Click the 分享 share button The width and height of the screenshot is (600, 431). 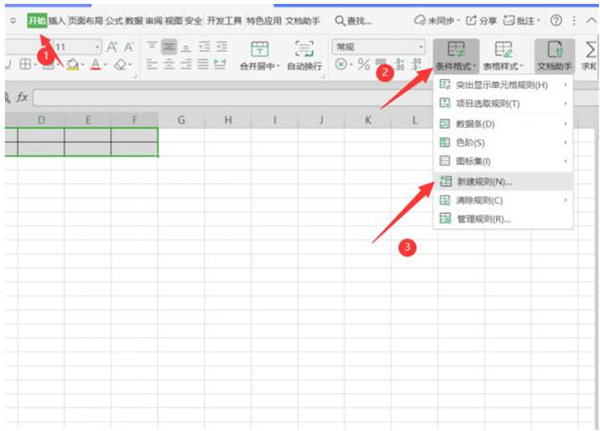pyautogui.click(x=481, y=20)
